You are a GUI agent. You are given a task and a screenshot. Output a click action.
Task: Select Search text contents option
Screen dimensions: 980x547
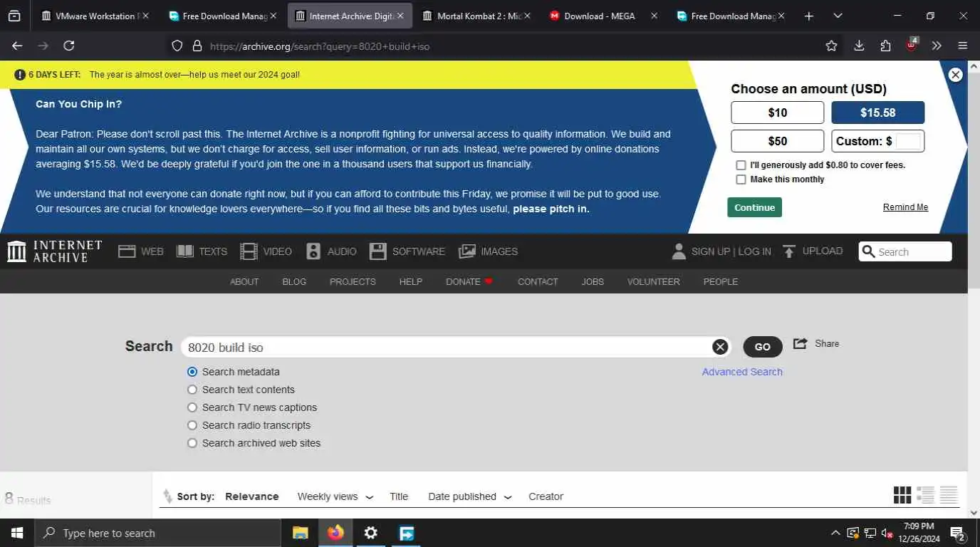point(192,390)
